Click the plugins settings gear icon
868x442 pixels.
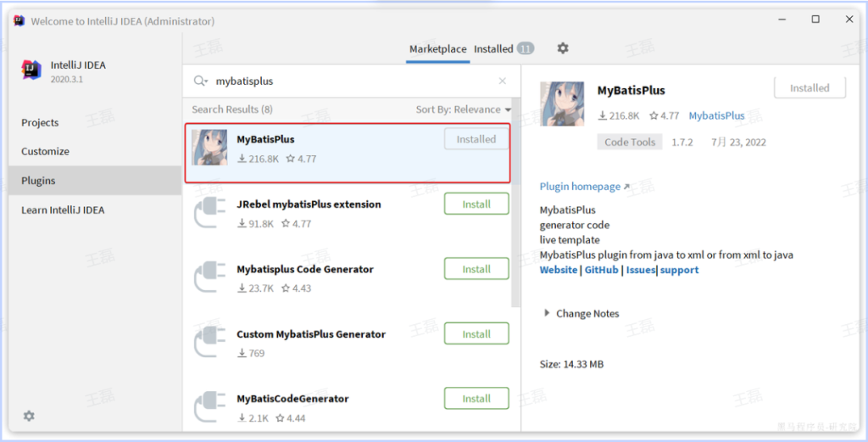coord(563,48)
